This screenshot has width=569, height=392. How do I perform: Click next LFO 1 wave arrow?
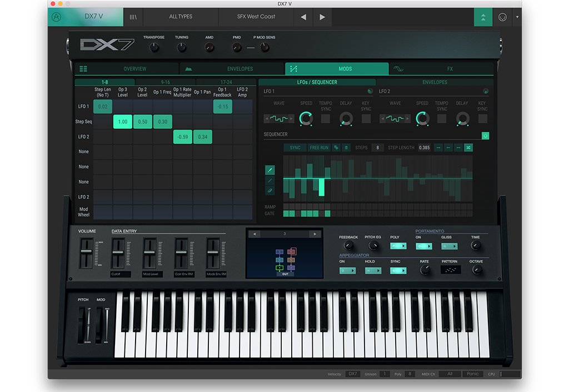pos(291,118)
